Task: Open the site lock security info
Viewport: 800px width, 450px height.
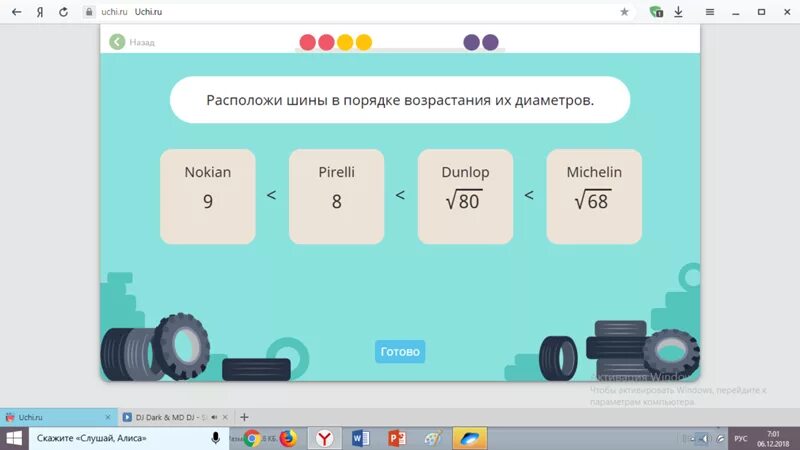Action: (x=89, y=12)
